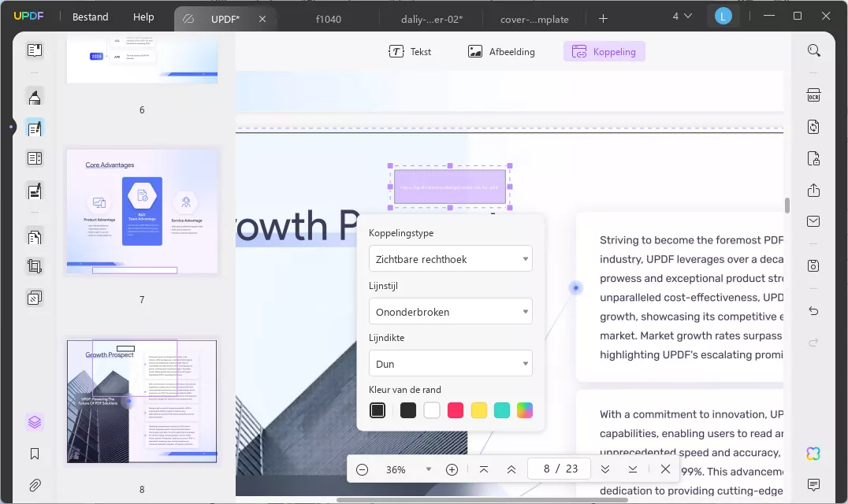Open the Attachments paperclip panel

(35, 485)
